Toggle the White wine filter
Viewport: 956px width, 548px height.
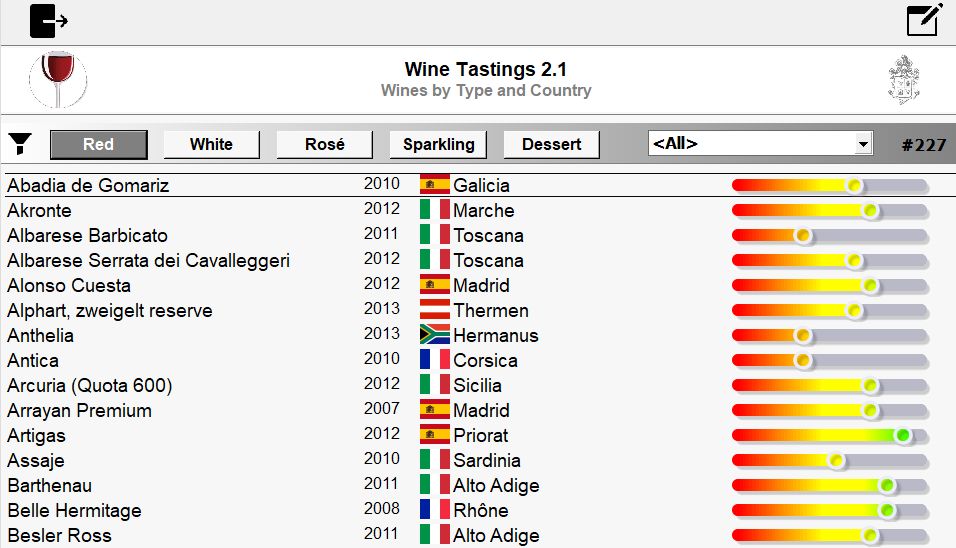click(x=212, y=144)
